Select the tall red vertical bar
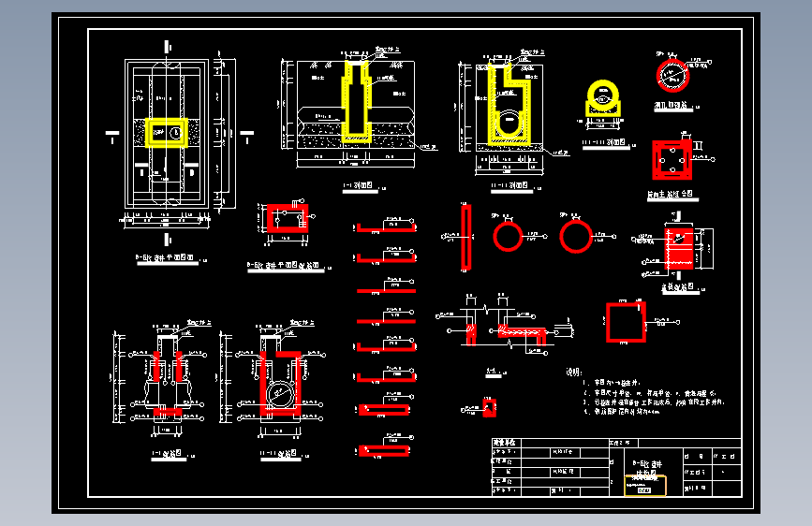The height and width of the screenshot is (526, 812). pyautogui.click(x=466, y=238)
